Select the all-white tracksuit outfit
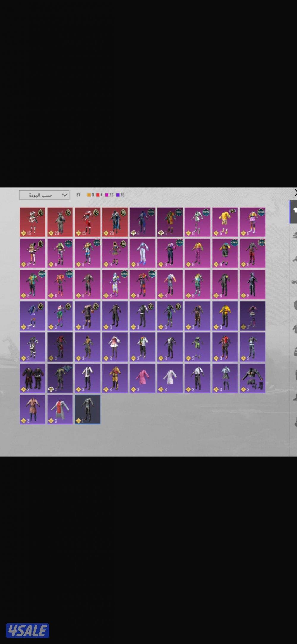297x644 pixels. 143,253
